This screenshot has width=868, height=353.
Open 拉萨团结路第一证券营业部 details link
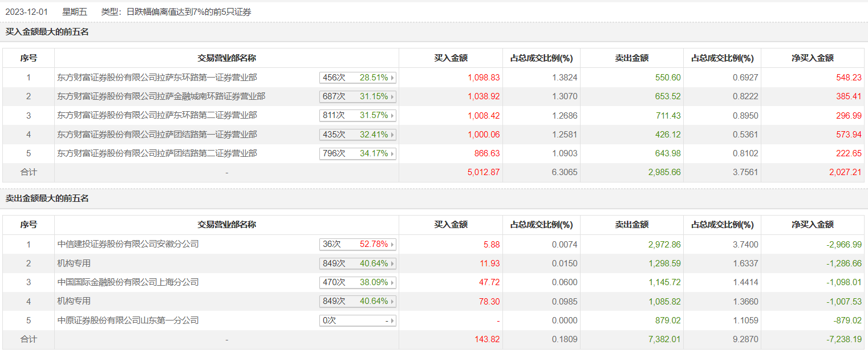(x=157, y=135)
